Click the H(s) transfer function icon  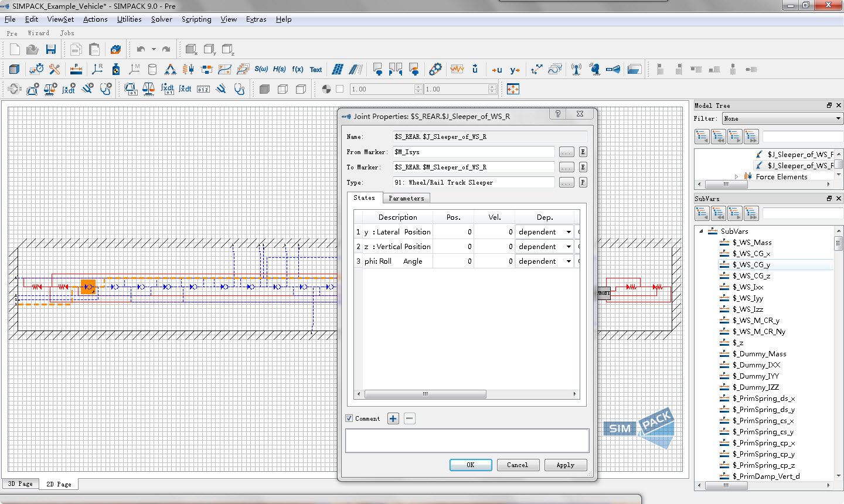280,69
